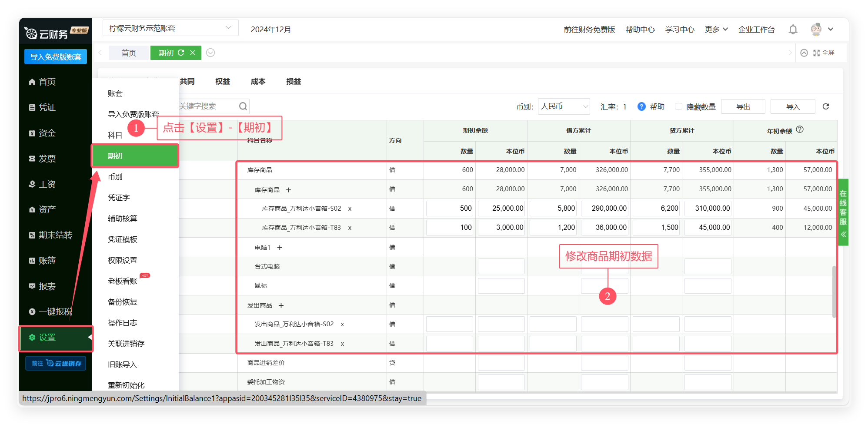Delete 库存商品_万利达小音箱-S02 row with x
The height and width of the screenshot is (424, 868).
350,209
